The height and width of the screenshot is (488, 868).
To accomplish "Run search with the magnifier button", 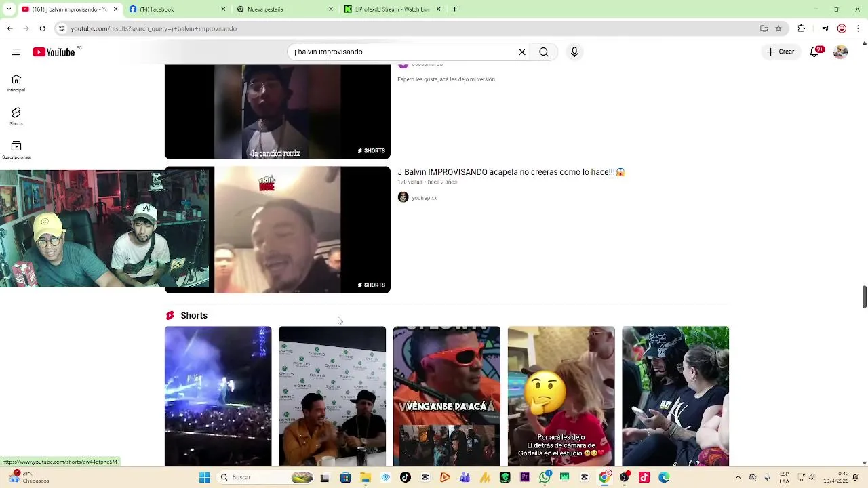I will tap(544, 52).
